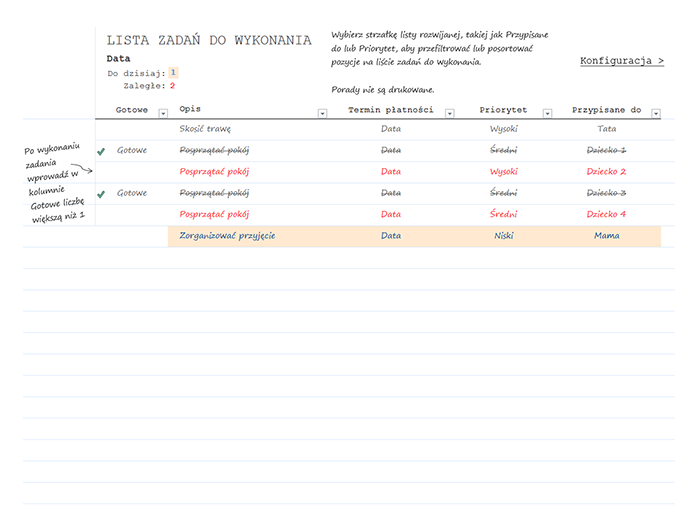Image resolution: width=675 pixels, height=520 pixels.
Task: Select the Gotowe cell in Dziecko 1 row
Action: (132, 150)
